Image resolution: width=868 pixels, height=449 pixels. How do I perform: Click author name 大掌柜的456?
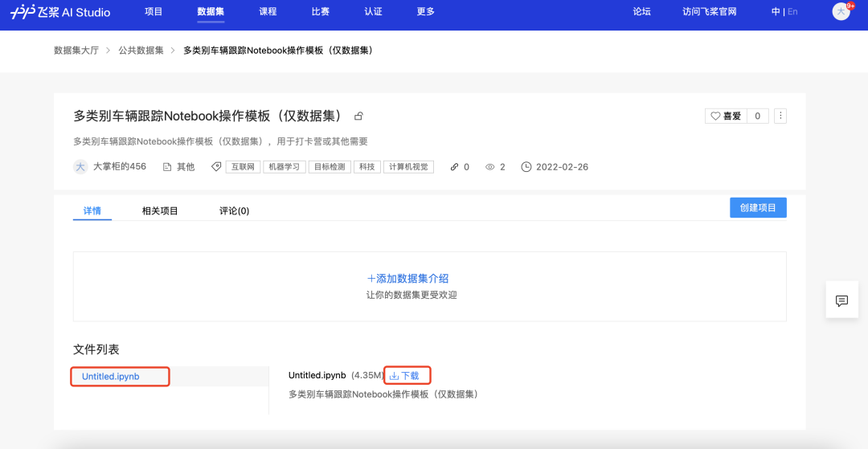coord(120,166)
